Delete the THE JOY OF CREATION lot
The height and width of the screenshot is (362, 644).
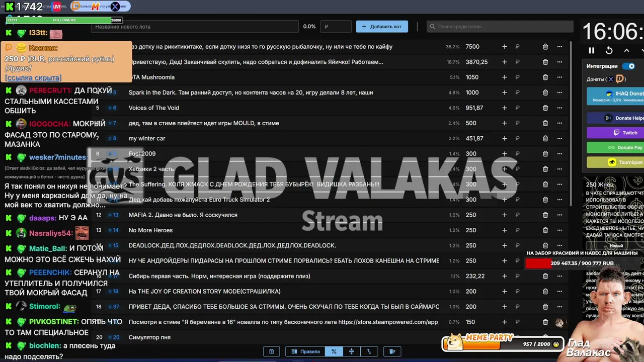click(545, 291)
